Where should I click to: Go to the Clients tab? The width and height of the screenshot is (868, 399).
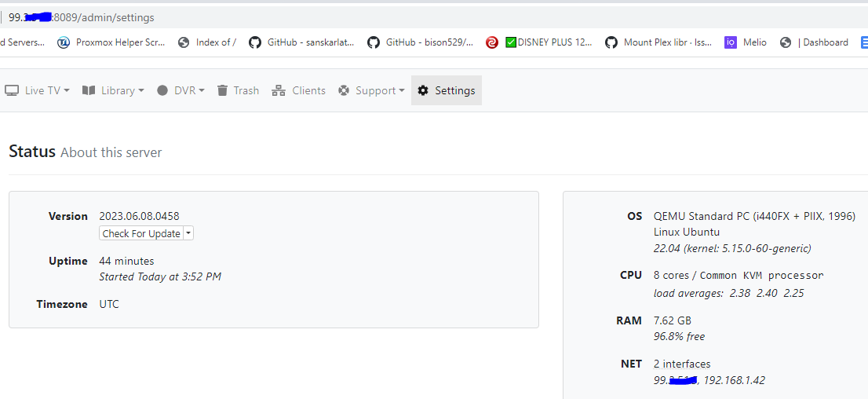point(308,90)
